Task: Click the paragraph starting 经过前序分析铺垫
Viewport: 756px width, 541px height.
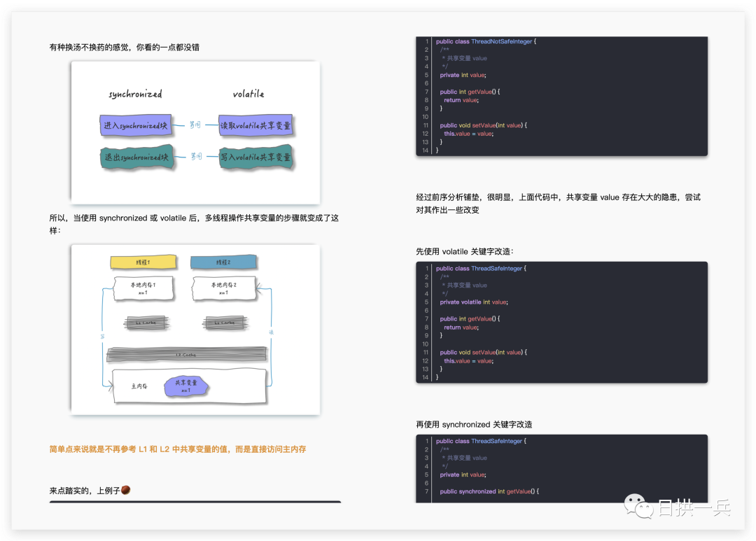Action: [558, 204]
